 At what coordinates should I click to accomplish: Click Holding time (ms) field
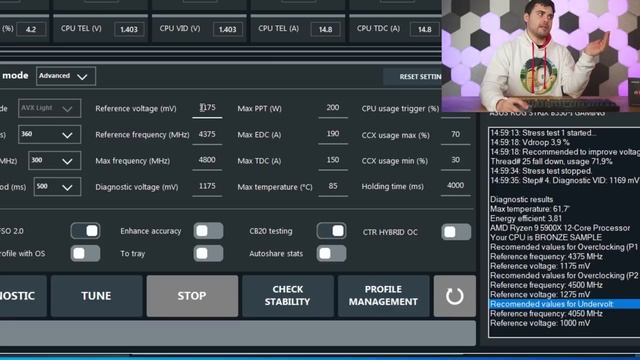point(456,187)
